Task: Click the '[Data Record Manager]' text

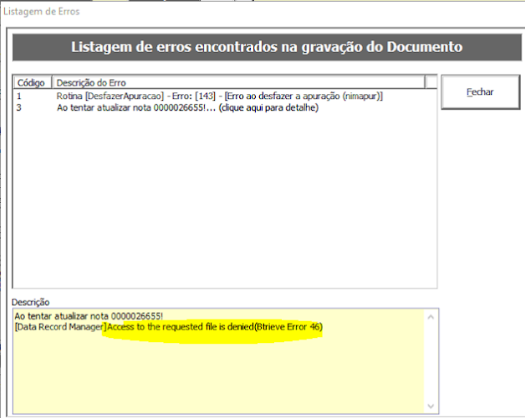Action: [61, 327]
